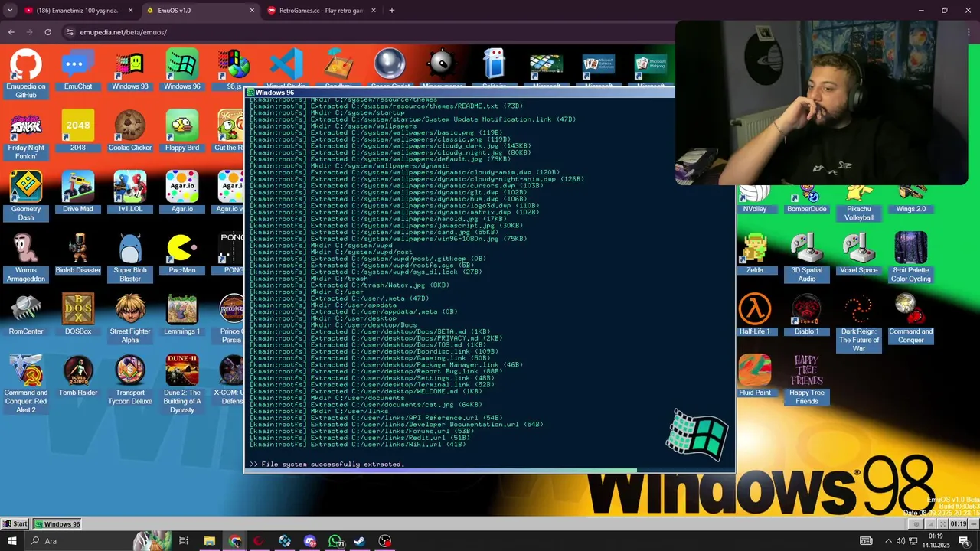Viewport: 980px width, 551px height.
Task: Launch the Biolab Disaster icon
Action: [x=78, y=253]
